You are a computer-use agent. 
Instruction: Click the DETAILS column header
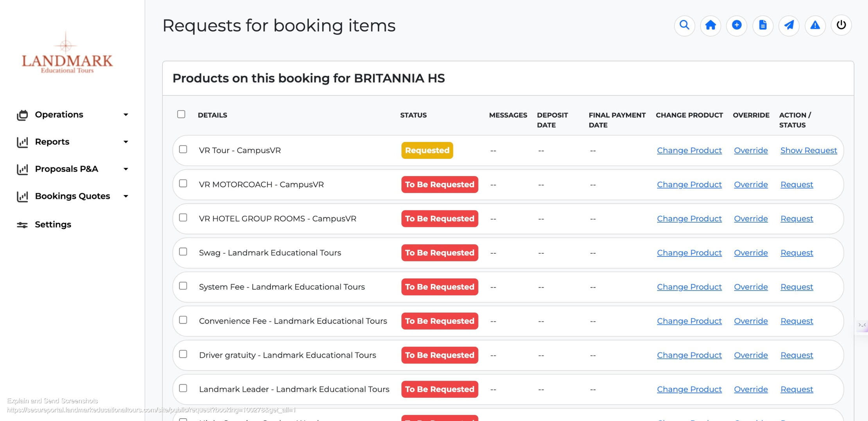point(212,115)
